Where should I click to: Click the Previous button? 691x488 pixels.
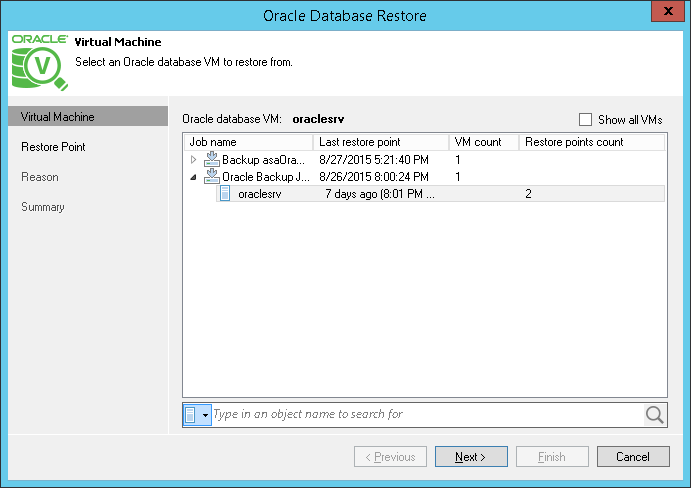(x=390, y=457)
